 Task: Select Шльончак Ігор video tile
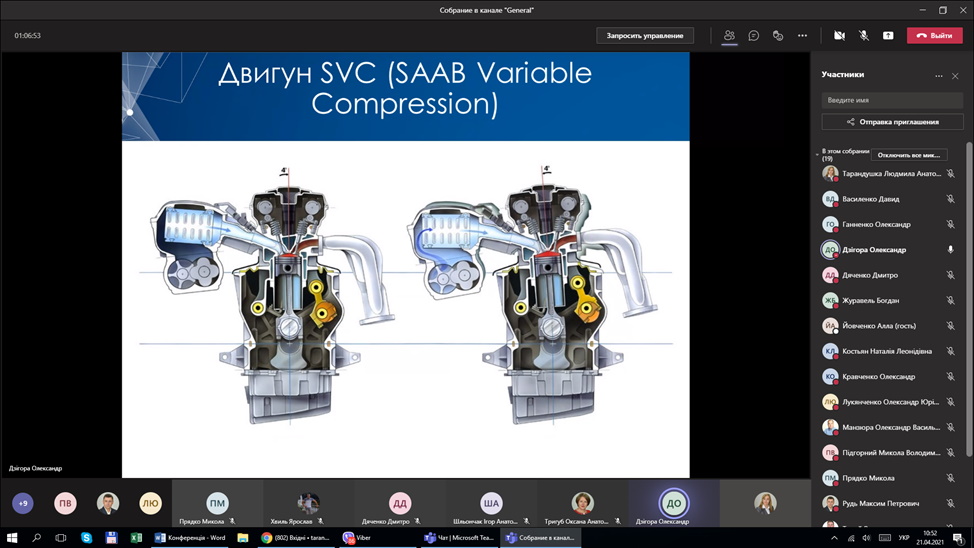491,503
